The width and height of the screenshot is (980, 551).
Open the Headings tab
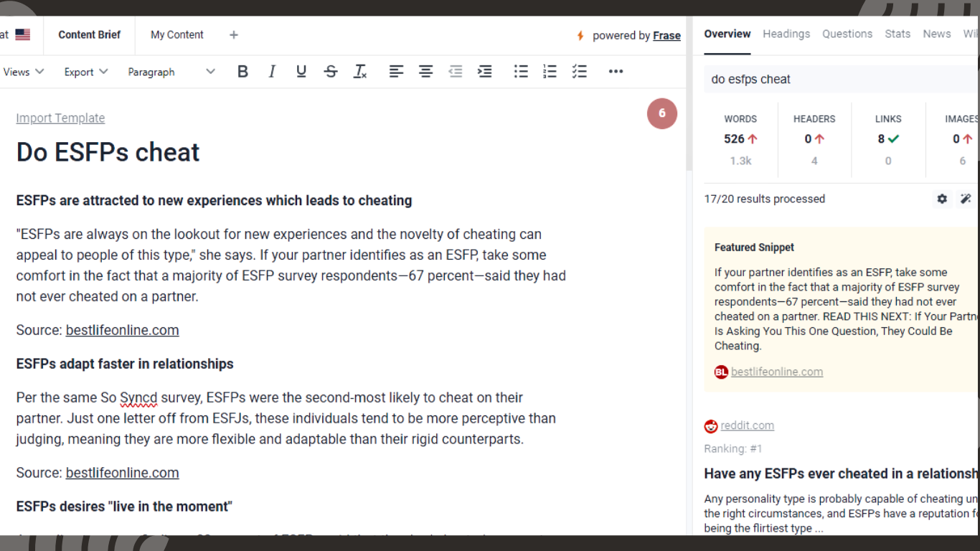pos(786,34)
